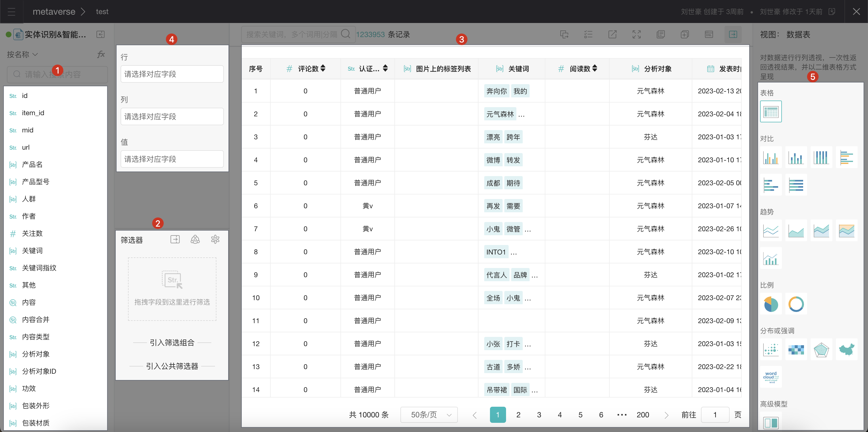
Task: Click the import arrow icon in filter panel
Action: (175, 240)
